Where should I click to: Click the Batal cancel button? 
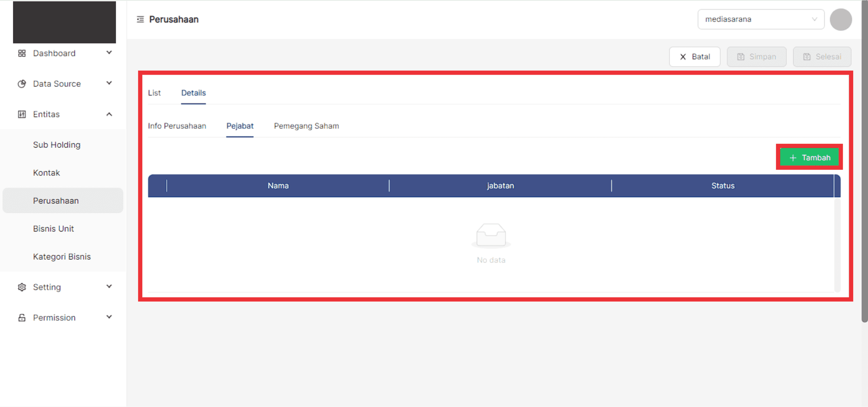coord(694,57)
